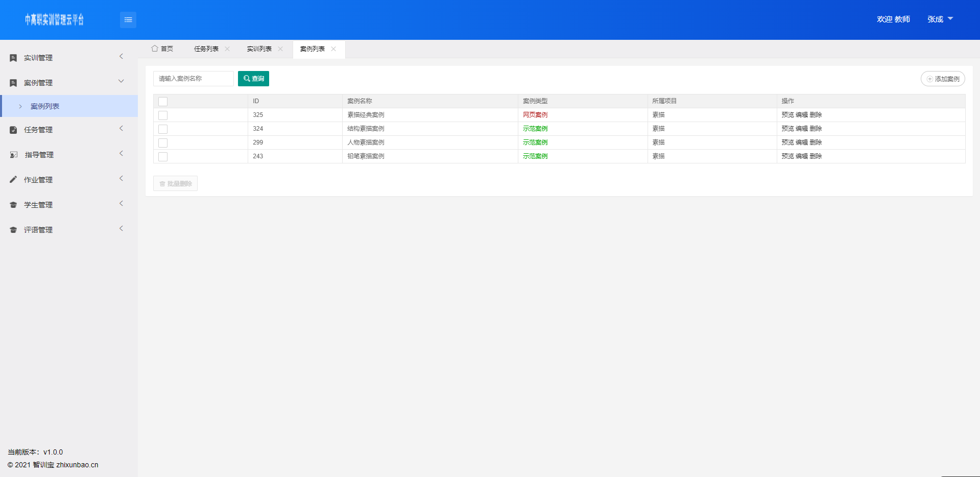Click the 指导管理 sidebar icon
The image size is (980, 477).
point(13,155)
